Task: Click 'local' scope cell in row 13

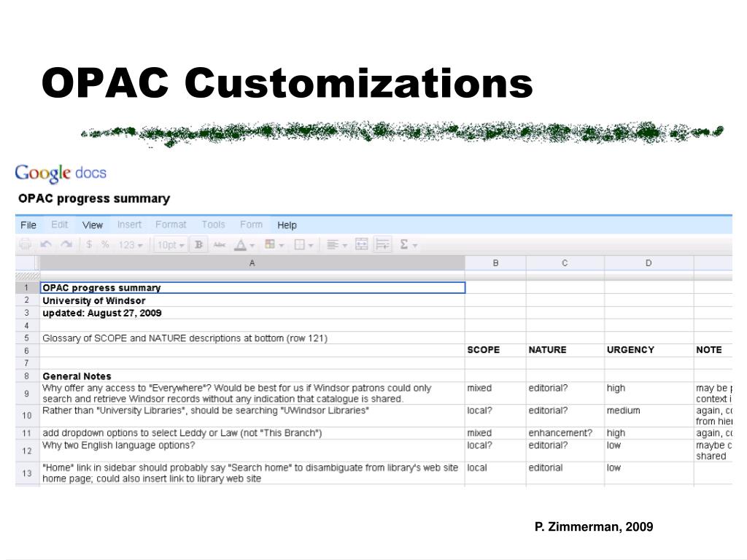Action: (495, 473)
